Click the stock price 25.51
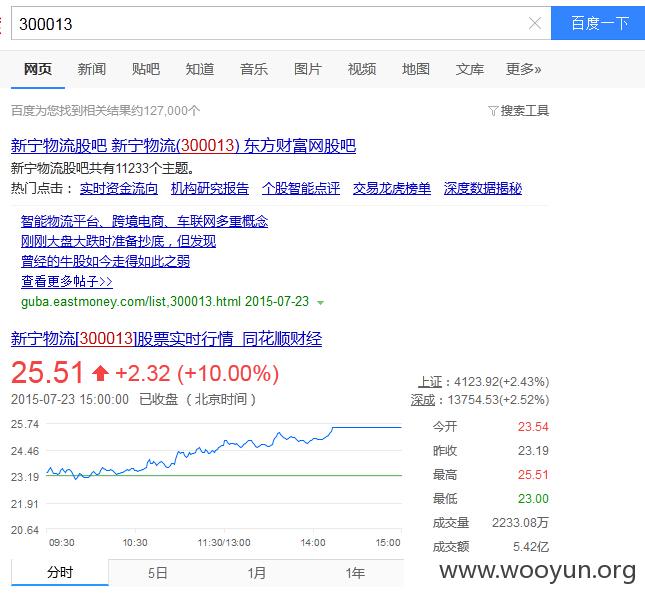The height and width of the screenshot is (599, 645). [47, 373]
